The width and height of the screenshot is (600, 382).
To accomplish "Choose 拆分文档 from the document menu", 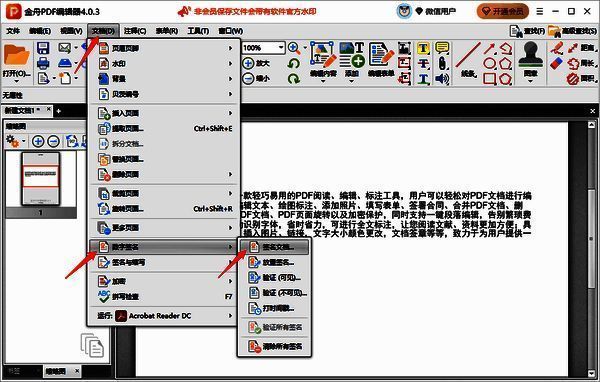I will 163,144.
